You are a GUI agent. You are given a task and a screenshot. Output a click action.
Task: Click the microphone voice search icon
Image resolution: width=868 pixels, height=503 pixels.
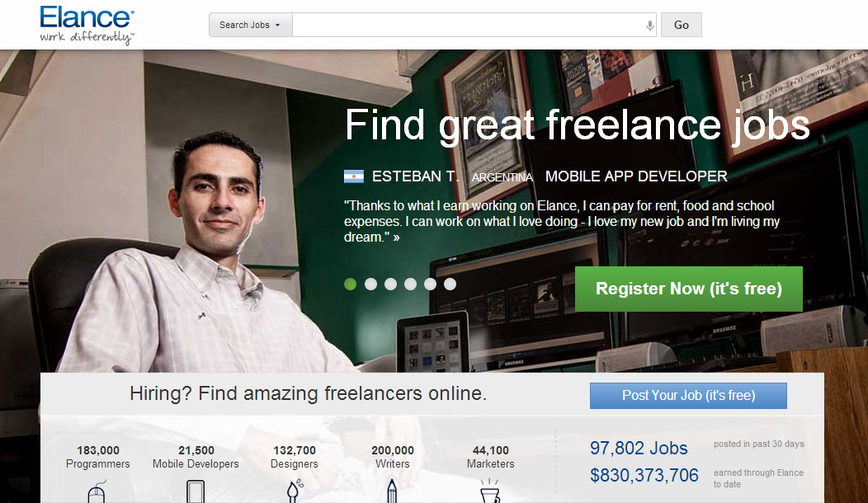pyautogui.click(x=650, y=26)
